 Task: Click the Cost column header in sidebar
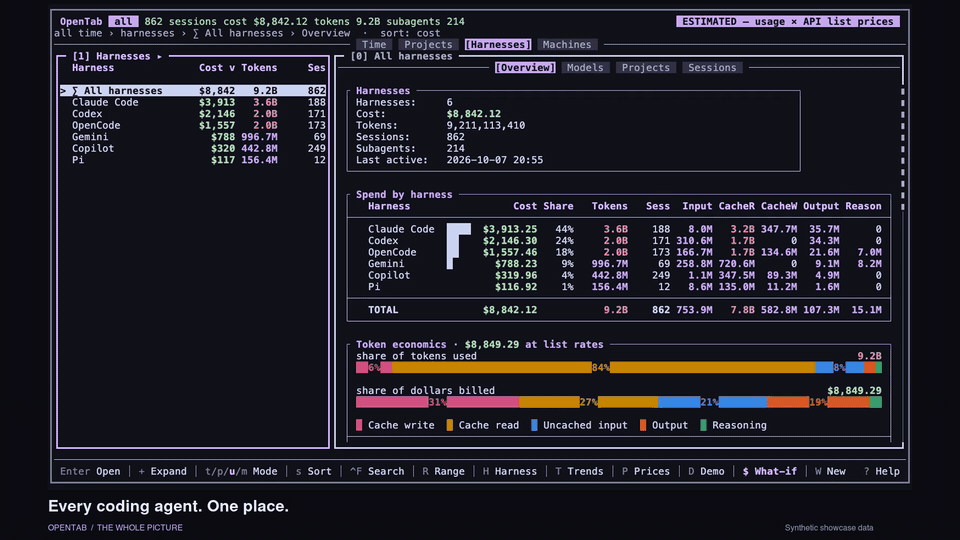[x=217, y=68]
